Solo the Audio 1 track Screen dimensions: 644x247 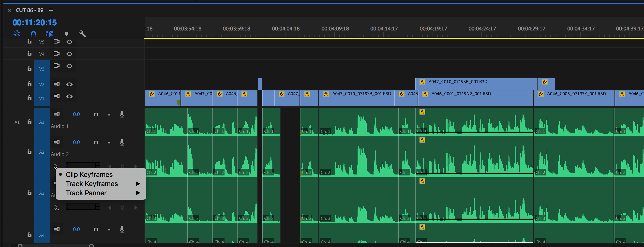pyautogui.click(x=109, y=114)
